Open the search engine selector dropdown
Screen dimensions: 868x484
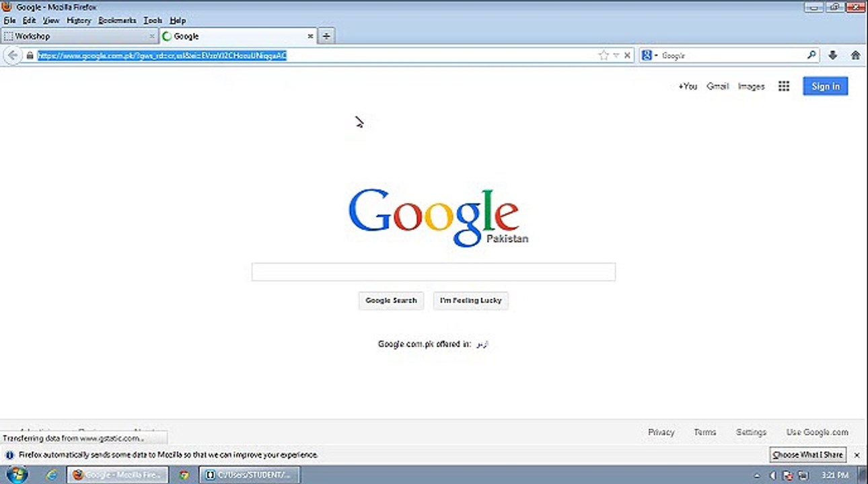(649, 56)
